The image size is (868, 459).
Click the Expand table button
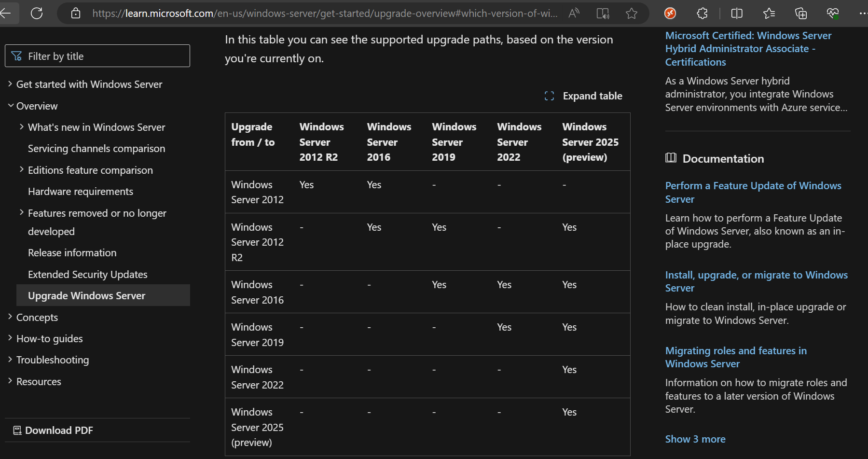click(583, 96)
